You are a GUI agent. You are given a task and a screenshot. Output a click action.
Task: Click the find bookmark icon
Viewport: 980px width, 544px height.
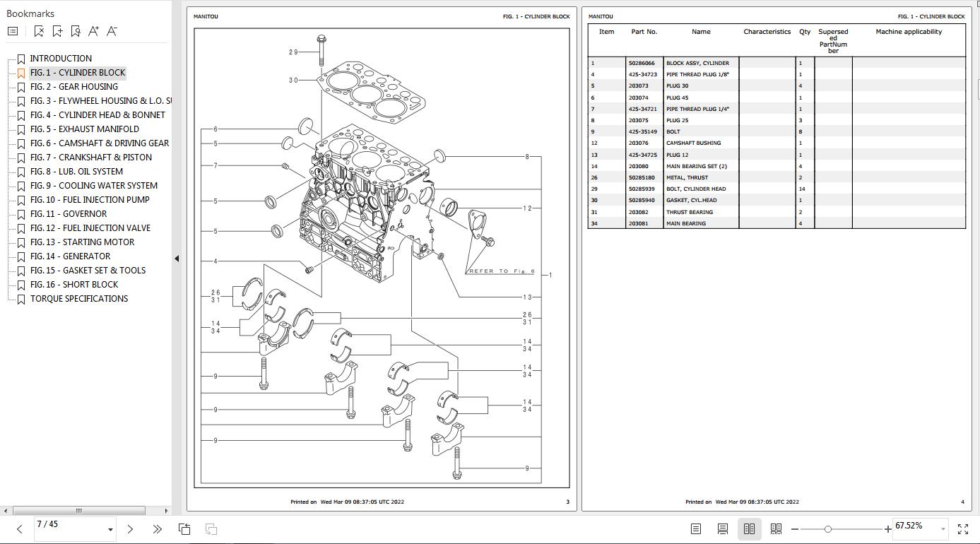tap(76, 31)
